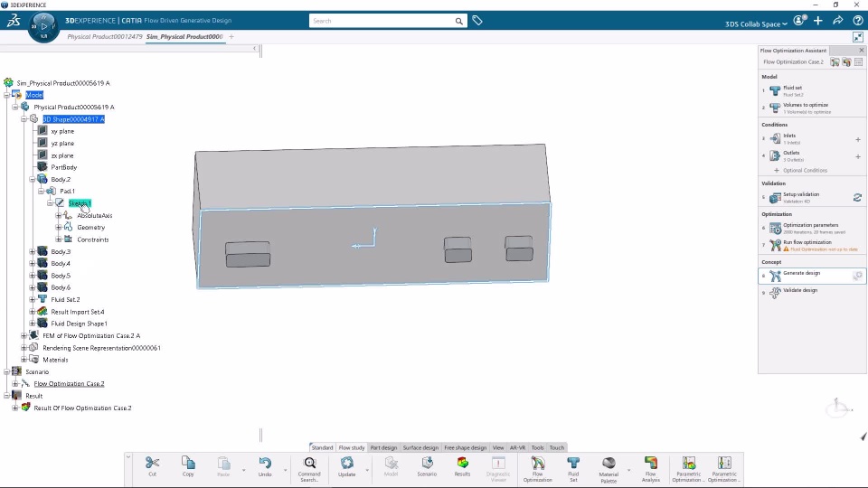Click the Update icon

347,463
